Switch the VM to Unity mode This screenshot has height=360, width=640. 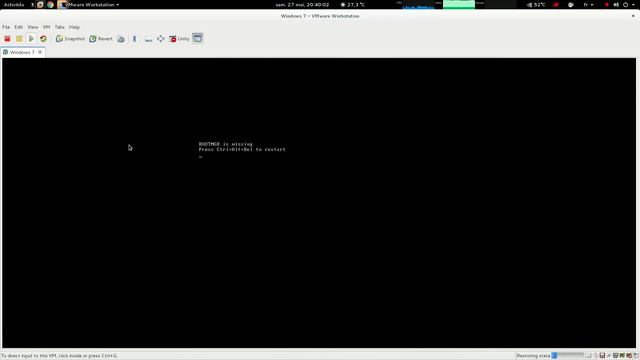180,39
